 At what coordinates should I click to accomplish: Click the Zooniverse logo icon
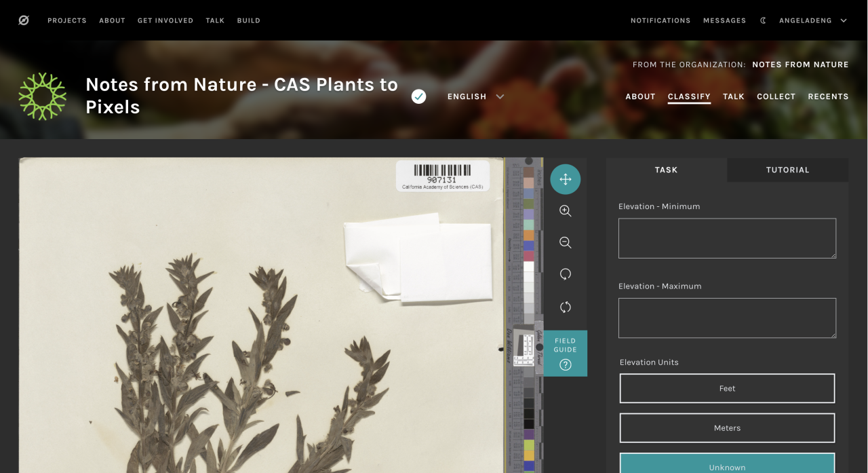coord(24,20)
